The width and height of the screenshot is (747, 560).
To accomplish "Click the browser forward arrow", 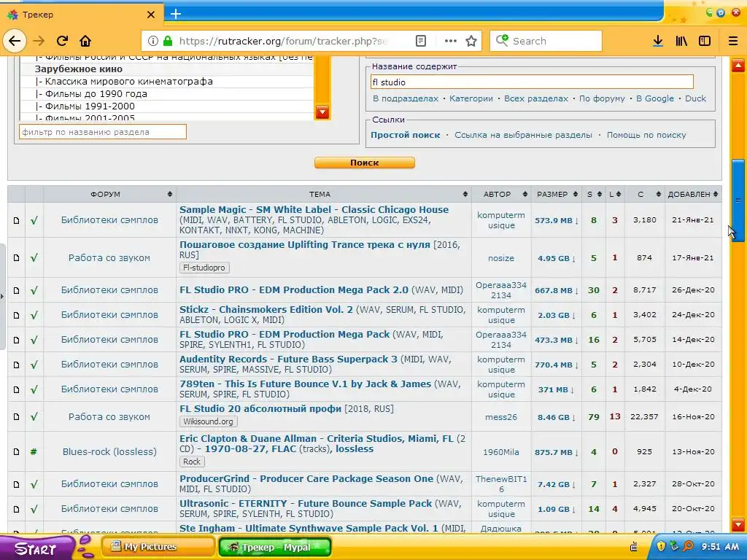I will pyautogui.click(x=39, y=41).
